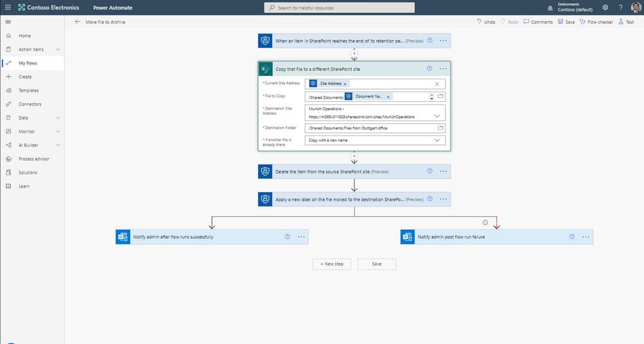Clear the Current Site Address field
The width and height of the screenshot is (644, 344).
click(437, 84)
